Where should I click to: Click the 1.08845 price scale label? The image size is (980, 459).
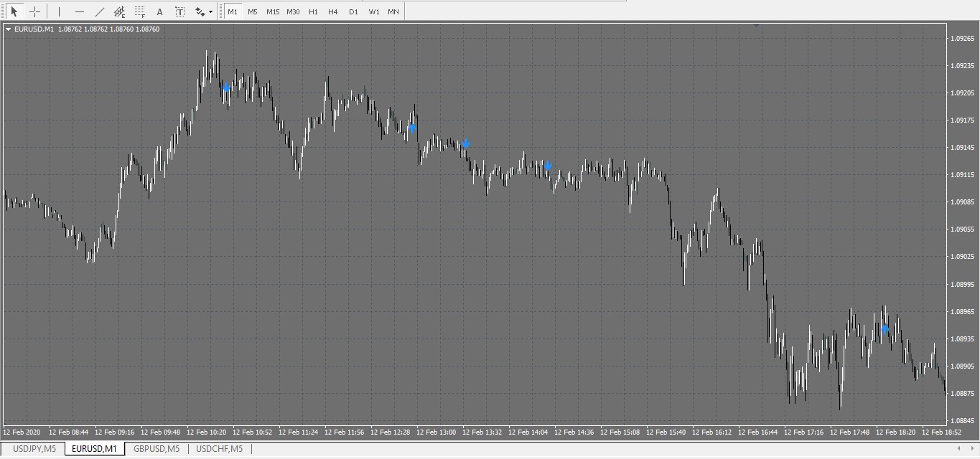(962, 421)
